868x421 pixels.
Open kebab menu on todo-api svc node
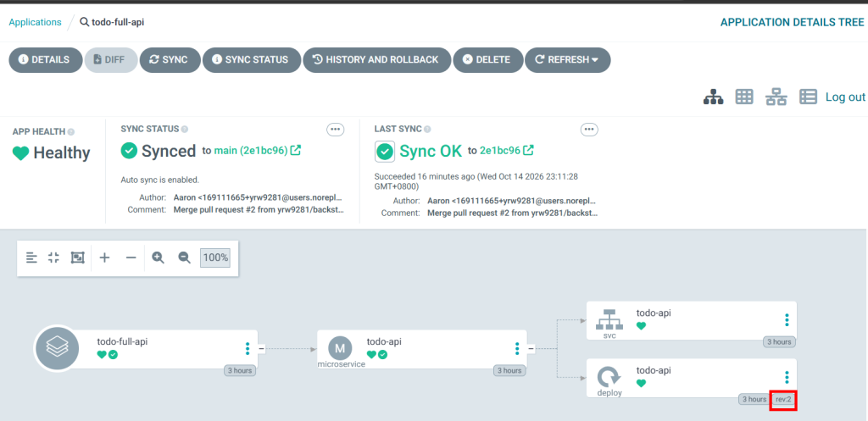coord(787,319)
